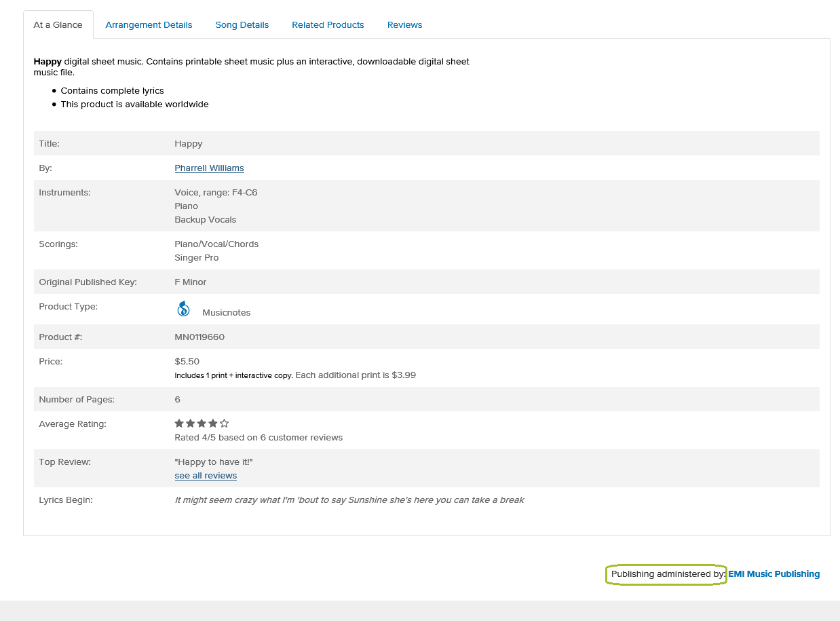840x621 pixels.
Task: Select the 'Original Published Key:' label
Action: pyautogui.click(x=88, y=282)
